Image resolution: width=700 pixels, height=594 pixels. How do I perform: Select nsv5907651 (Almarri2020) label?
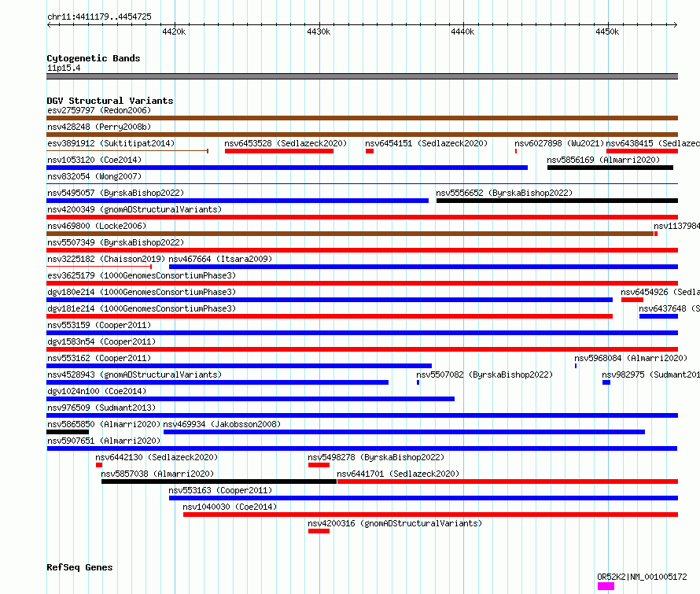[104, 441]
